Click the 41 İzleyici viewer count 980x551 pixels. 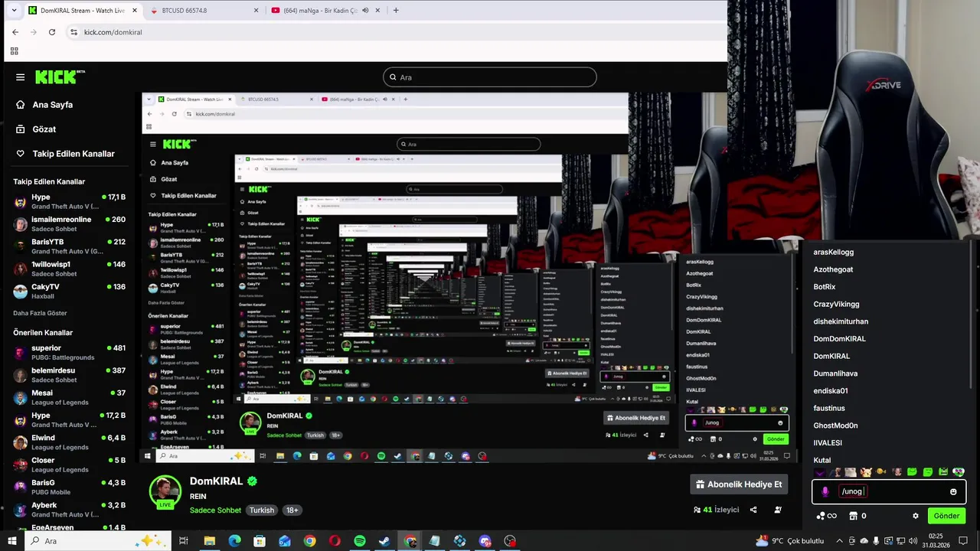click(716, 510)
